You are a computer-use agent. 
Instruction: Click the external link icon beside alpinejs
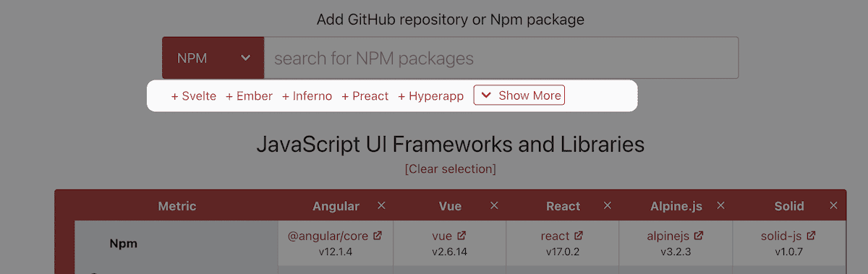point(698,236)
